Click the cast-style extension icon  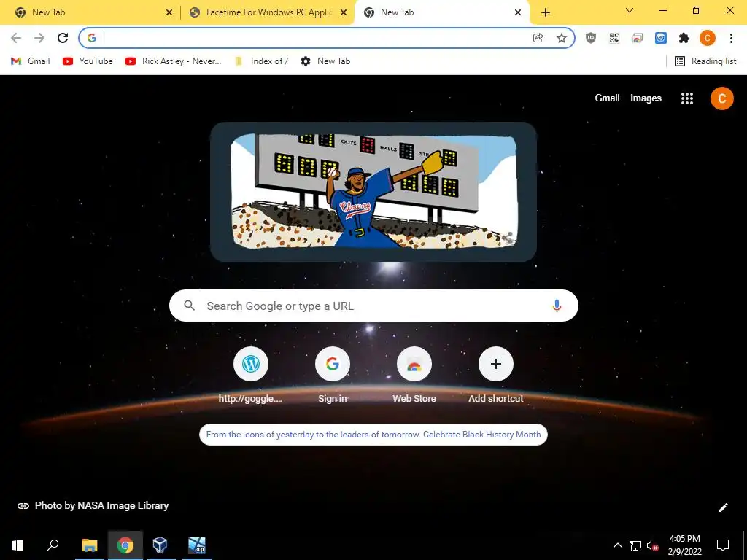pyautogui.click(x=638, y=38)
